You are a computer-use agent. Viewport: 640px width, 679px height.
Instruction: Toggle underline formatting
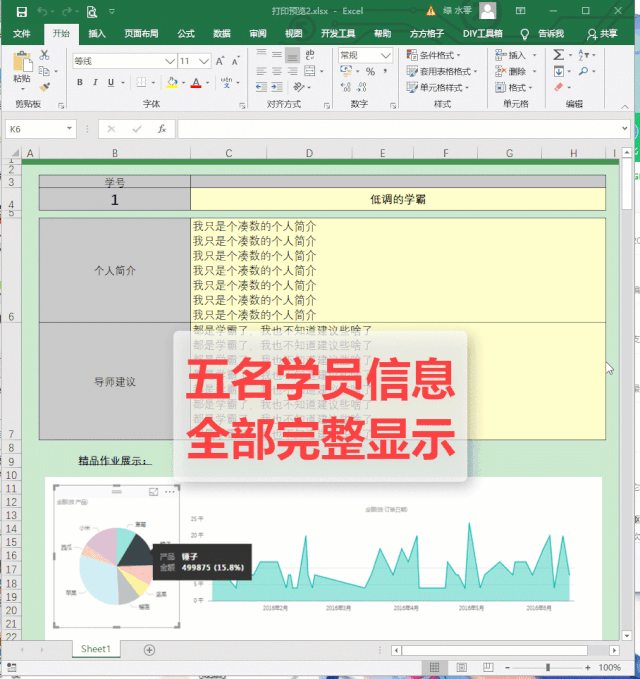111,82
